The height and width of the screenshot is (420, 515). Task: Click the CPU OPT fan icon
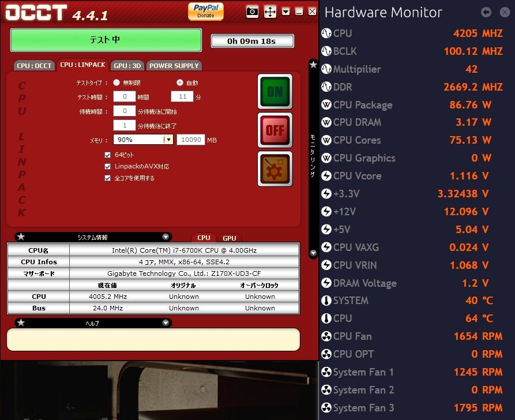point(326,354)
